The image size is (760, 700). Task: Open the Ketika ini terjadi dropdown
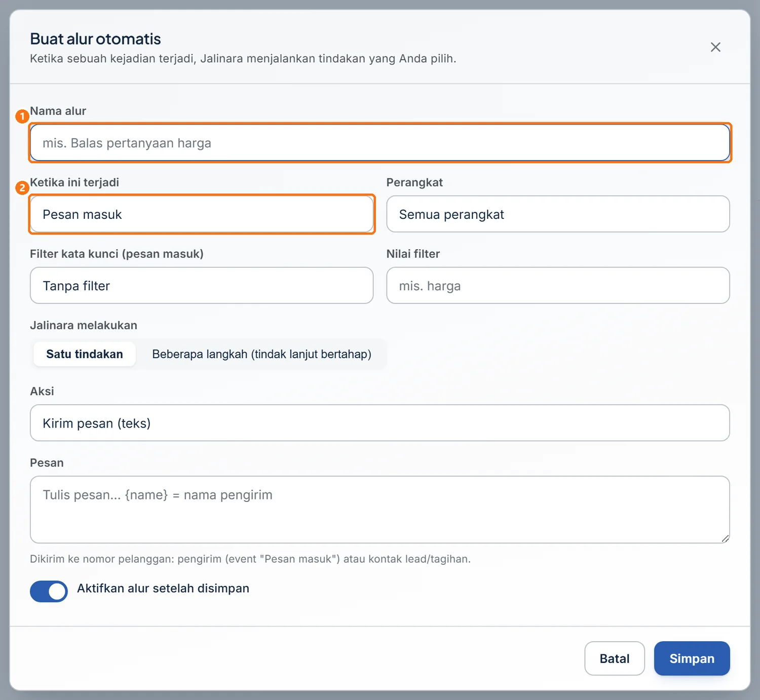[x=202, y=214]
